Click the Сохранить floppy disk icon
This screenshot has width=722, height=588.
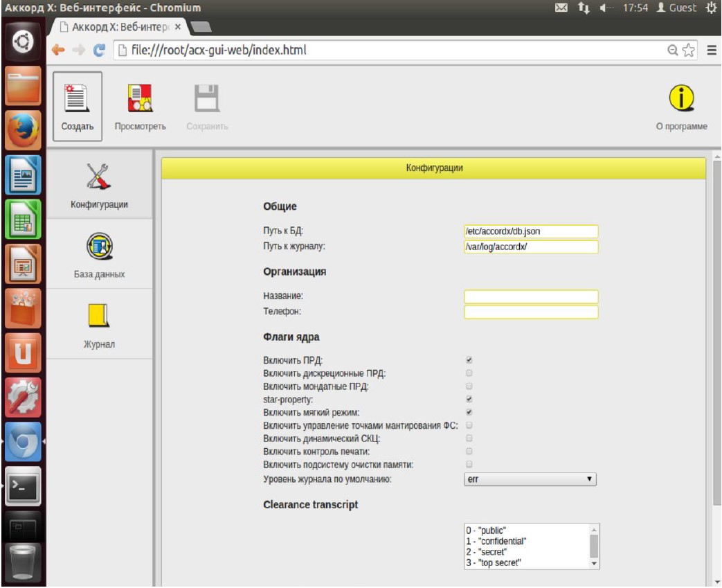tap(207, 98)
